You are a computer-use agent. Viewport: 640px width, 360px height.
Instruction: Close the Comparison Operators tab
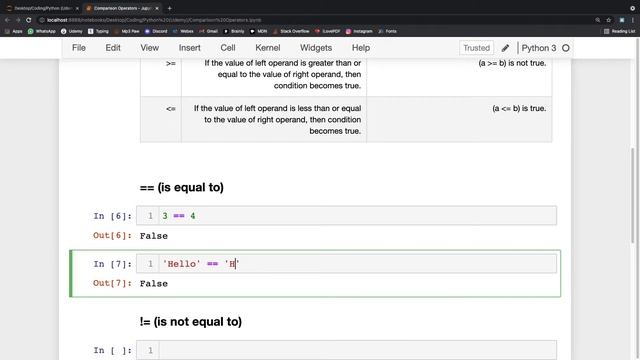156,8
